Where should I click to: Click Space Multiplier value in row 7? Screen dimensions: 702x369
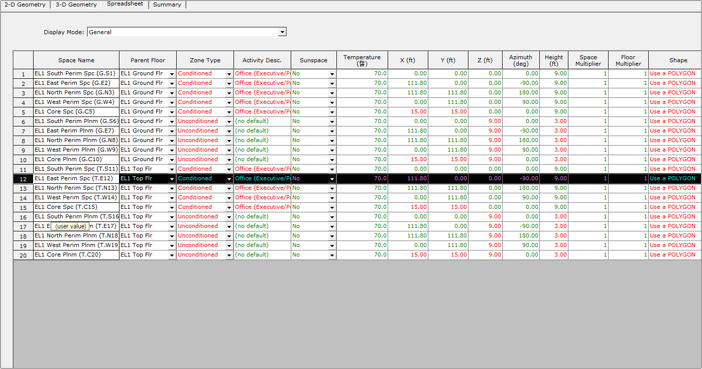tap(588, 131)
